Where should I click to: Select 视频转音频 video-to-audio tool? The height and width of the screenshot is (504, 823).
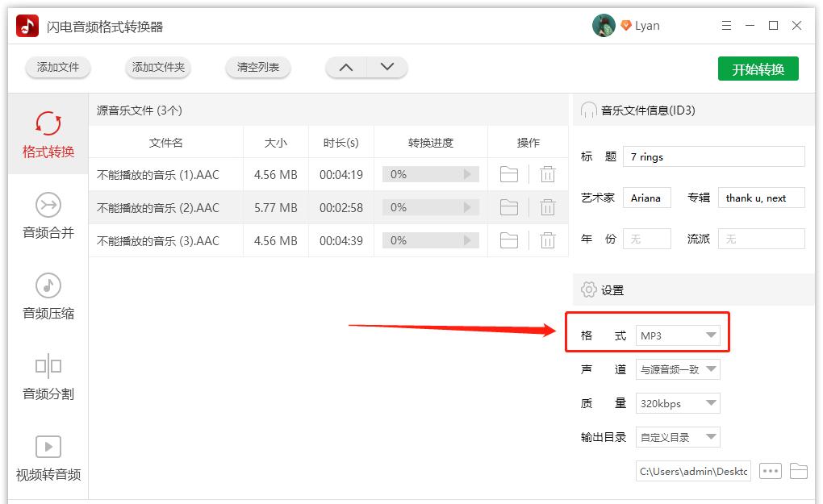47,458
